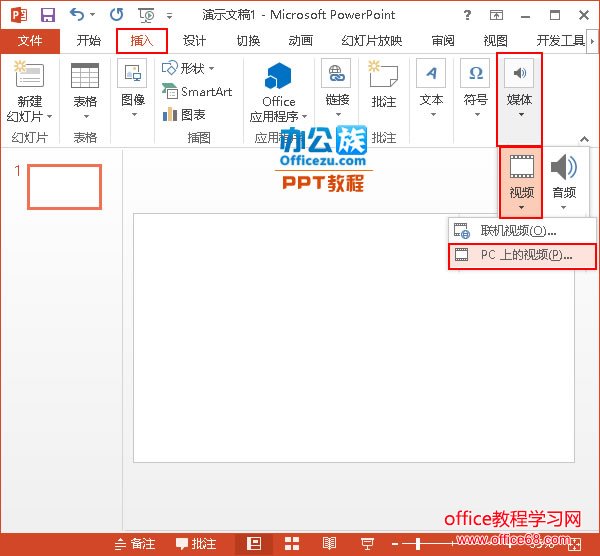Screen dimensions: 600x556
Task: Open the SmartArt graphic tool
Action: [x=197, y=91]
